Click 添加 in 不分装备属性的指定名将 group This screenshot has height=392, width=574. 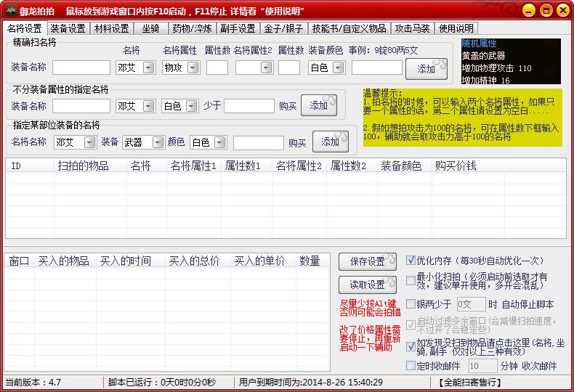pos(319,105)
